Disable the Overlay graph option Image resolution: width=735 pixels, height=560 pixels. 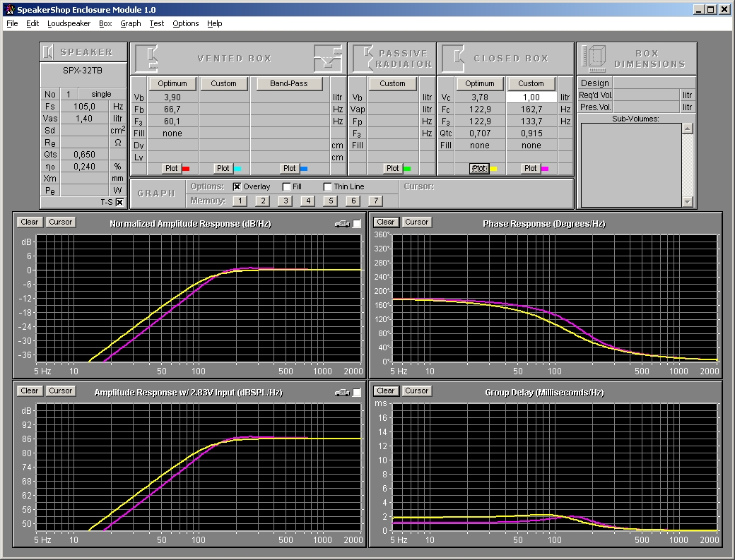coord(237,187)
